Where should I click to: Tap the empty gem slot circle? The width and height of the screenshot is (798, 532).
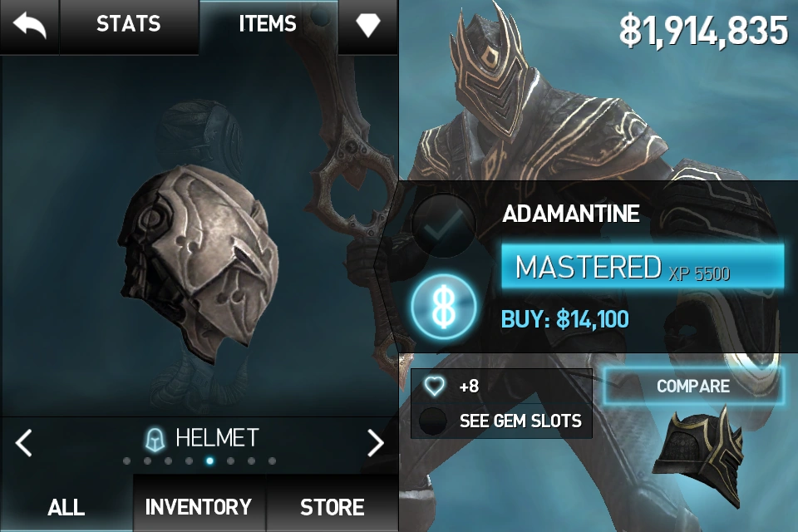point(432,421)
